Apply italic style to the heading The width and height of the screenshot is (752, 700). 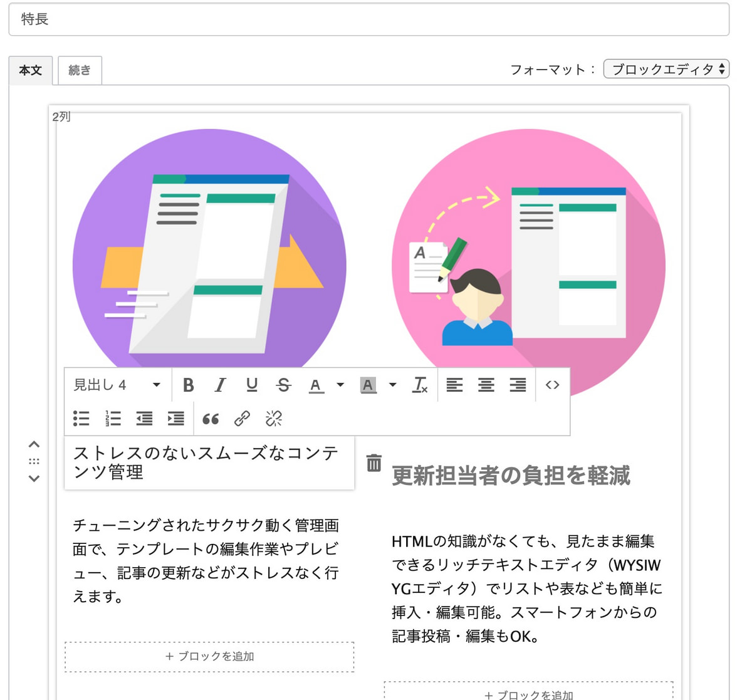[220, 385]
